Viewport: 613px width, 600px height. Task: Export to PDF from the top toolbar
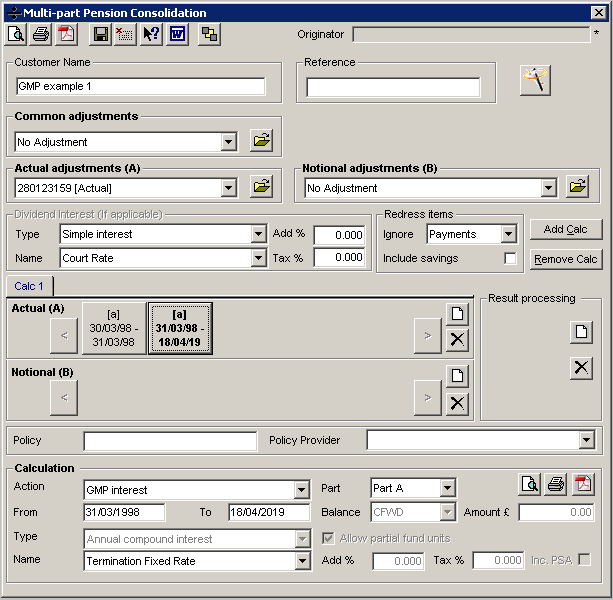pos(66,34)
